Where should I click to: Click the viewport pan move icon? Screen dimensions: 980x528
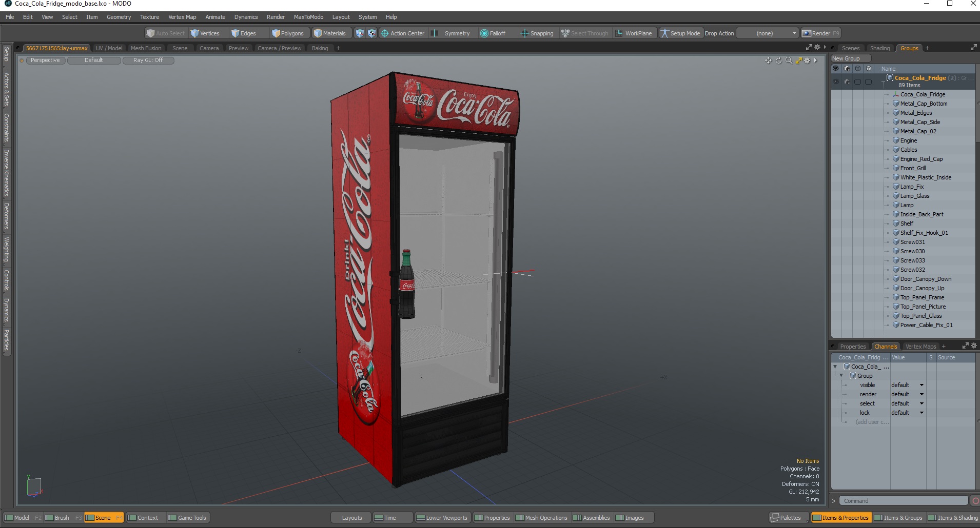pos(768,60)
